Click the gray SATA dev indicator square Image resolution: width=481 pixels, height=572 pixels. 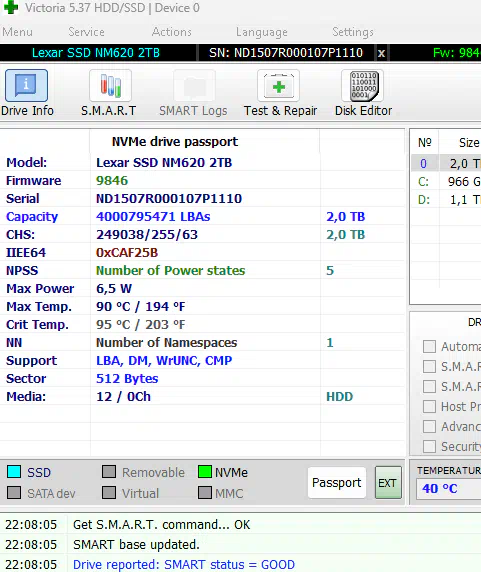point(14,492)
